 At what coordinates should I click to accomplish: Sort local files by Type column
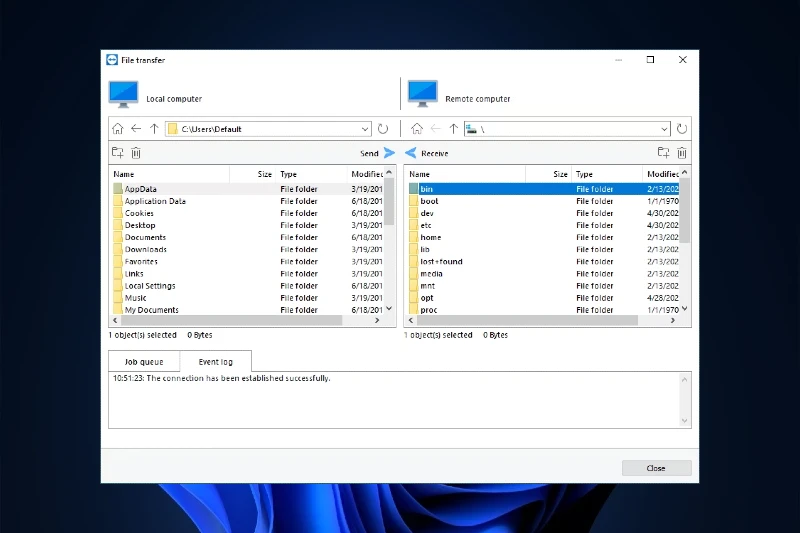[x=311, y=174]
